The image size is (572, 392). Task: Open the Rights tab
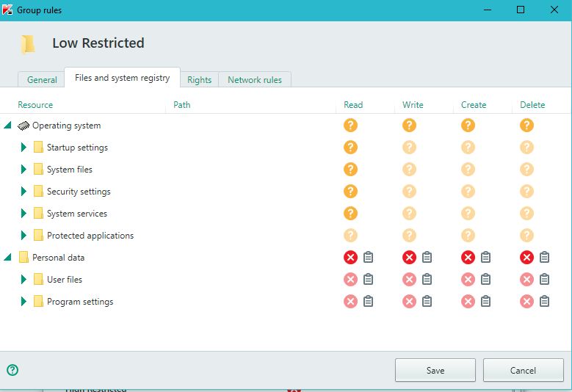click(199, 79)
